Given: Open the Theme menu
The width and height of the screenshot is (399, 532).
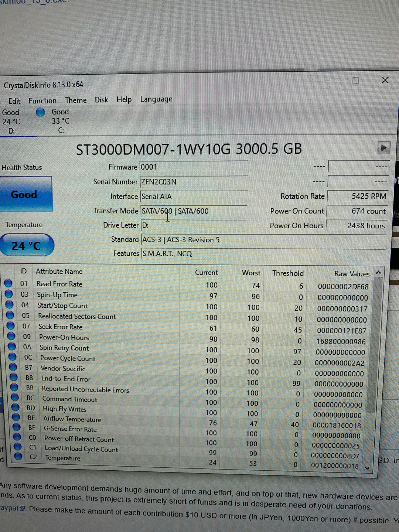Looking at the screenshot, I should coord(76,100).
